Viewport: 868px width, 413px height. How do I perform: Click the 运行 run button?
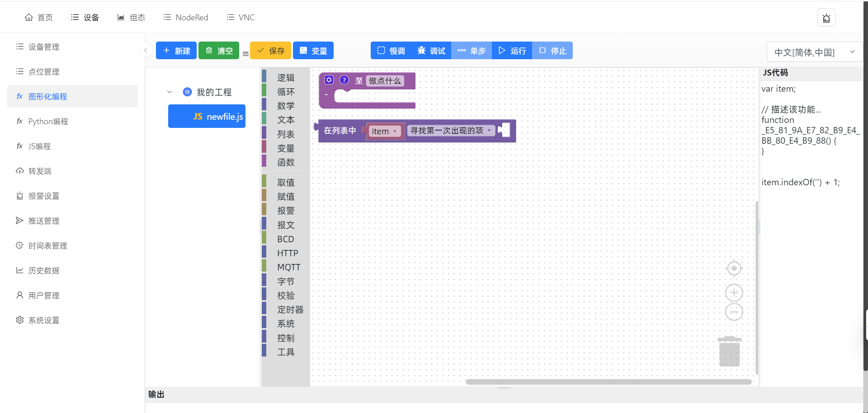(512, 51)
